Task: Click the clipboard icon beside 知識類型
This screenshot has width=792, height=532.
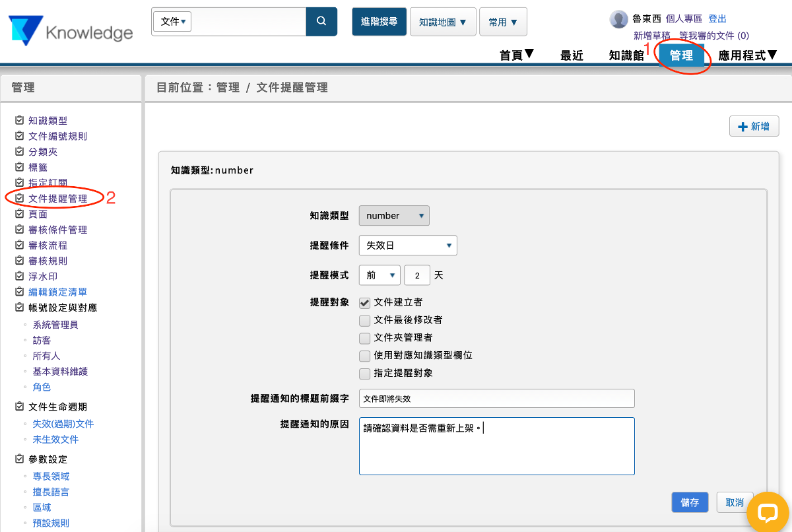Action: click(20, 120)
